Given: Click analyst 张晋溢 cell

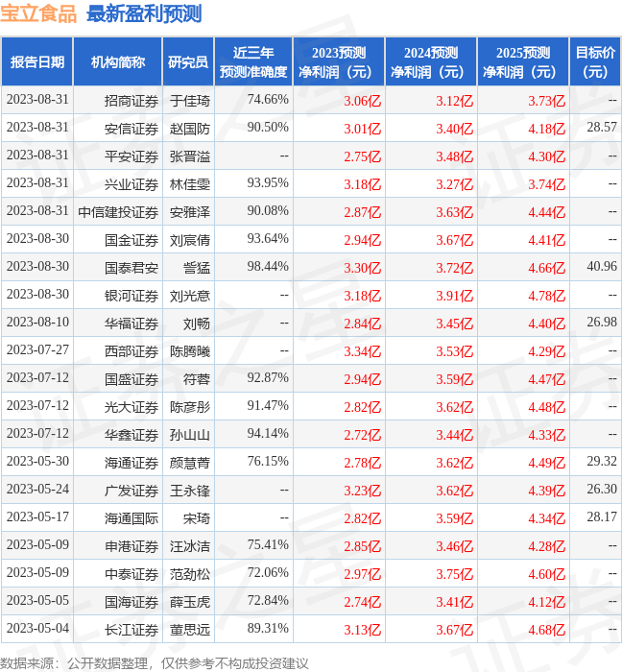Looking at the screenshot, I should (x=190, y=156).
